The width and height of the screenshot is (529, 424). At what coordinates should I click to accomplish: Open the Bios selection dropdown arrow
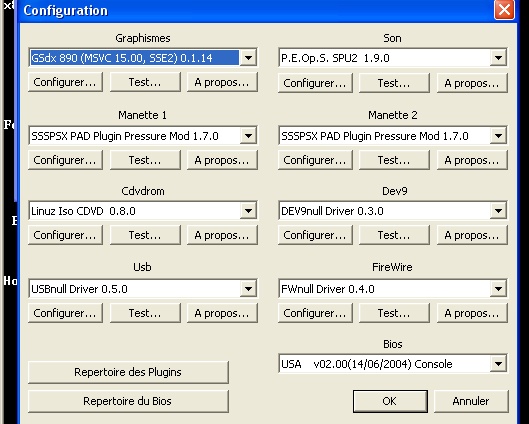(x=498, y=364)
